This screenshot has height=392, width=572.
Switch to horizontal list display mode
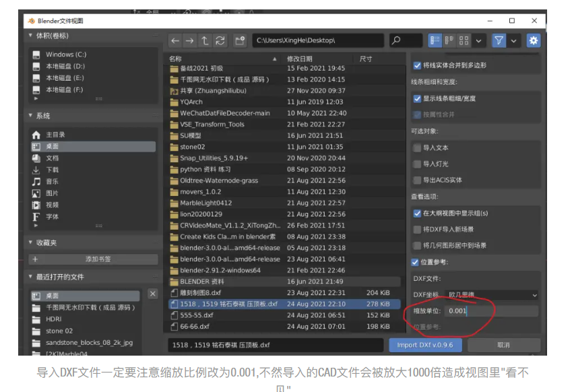click(449, 40)
